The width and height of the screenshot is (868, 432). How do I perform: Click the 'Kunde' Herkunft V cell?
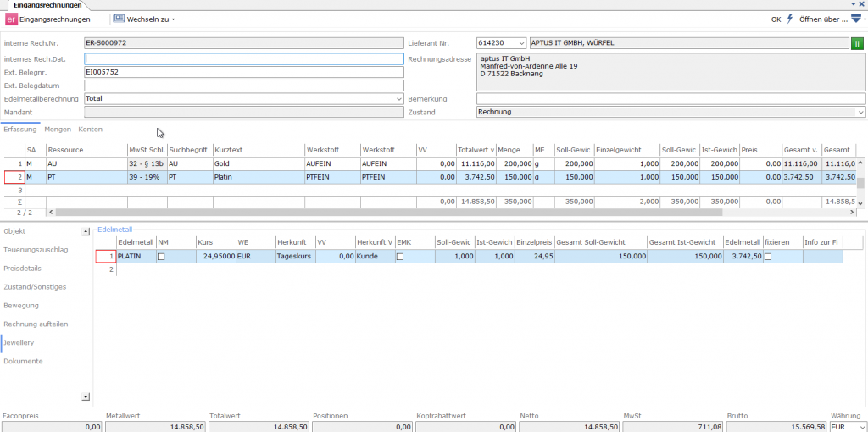coord(376,257)
